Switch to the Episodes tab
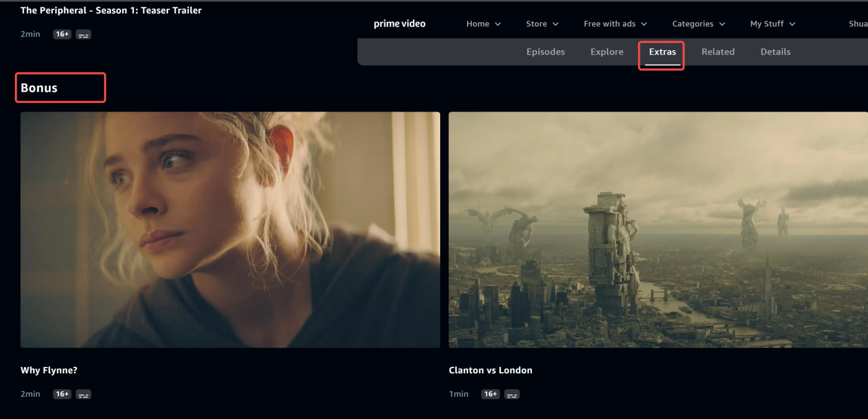Viewport: 868px width, 419px height. pyautogui.click(x=546, y=52)
